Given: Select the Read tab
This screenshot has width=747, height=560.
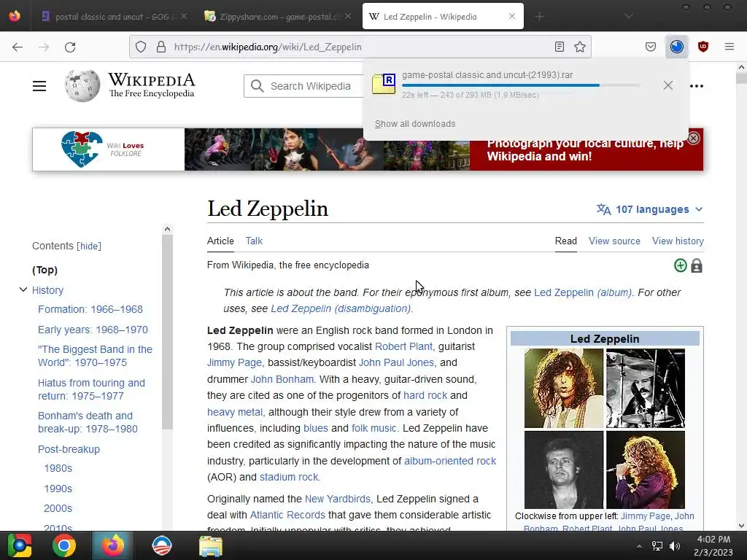Looking at the screenshot, I should pos(566,241).
